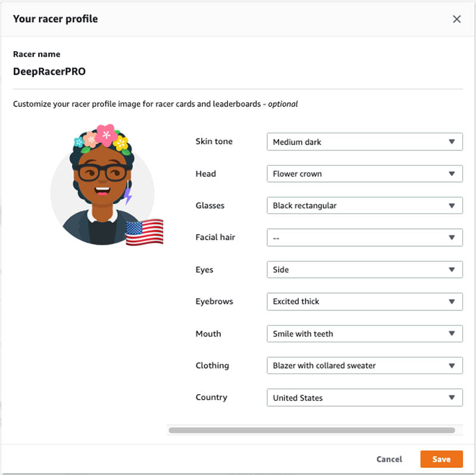This screenshot has height=475, width=476.
Task: Click the pink flower on avatar's crown
Action: point(107,135)
